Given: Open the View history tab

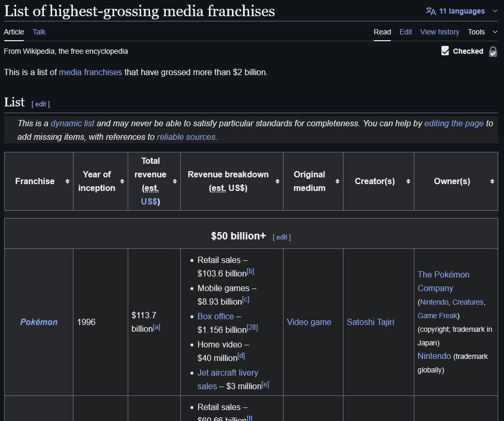Looking at the screenshot, I should coord(440,32).
